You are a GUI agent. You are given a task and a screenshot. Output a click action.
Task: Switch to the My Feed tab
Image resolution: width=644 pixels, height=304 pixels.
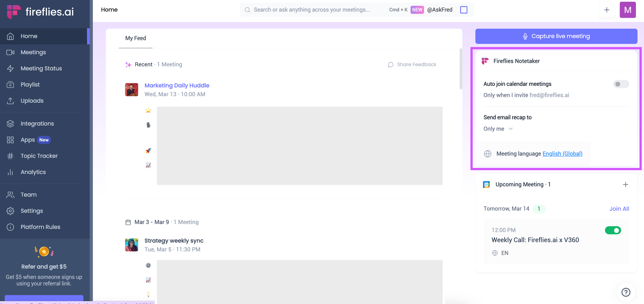coord(136,38)
